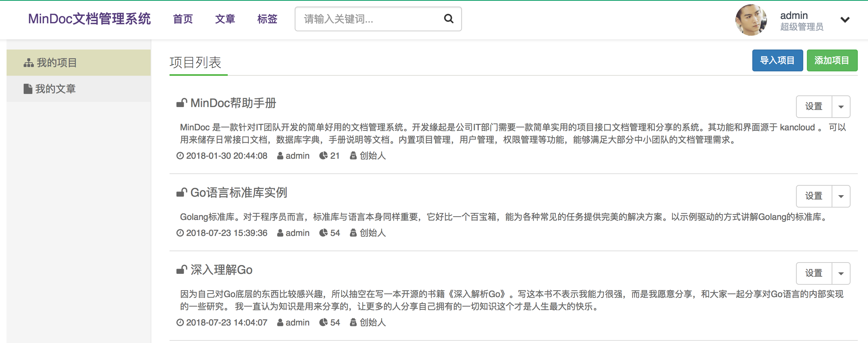The height and width of the screenshot is (343, 868).
Task: Open the 标签 menu item
Action: [267, 19]
